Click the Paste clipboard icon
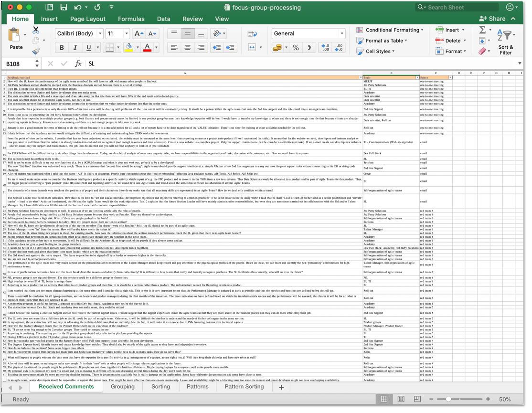Viewport: 532px width, 413px height. coord(14,35)
